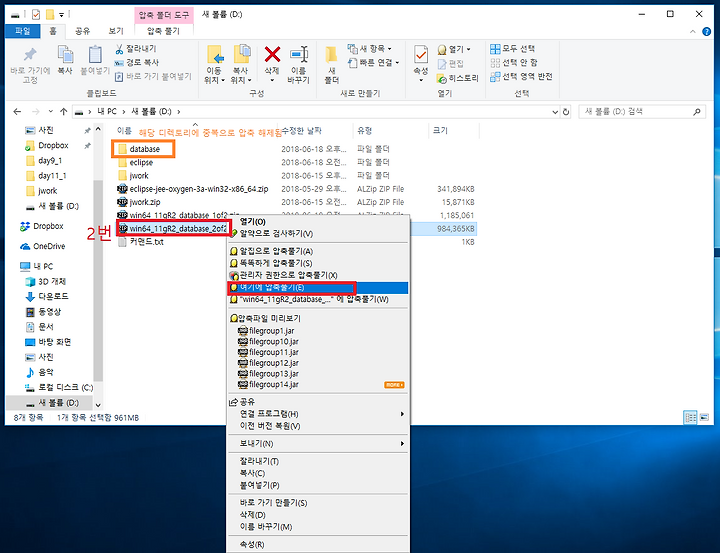Sort by the 크기 column header
720x553 pixels.
tap(440, 131)
